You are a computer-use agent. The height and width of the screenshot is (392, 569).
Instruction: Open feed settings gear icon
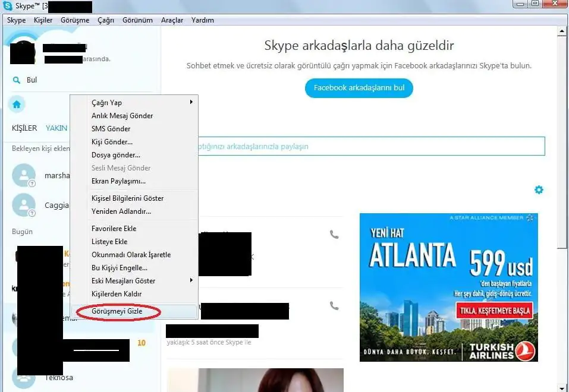[539, 189]
